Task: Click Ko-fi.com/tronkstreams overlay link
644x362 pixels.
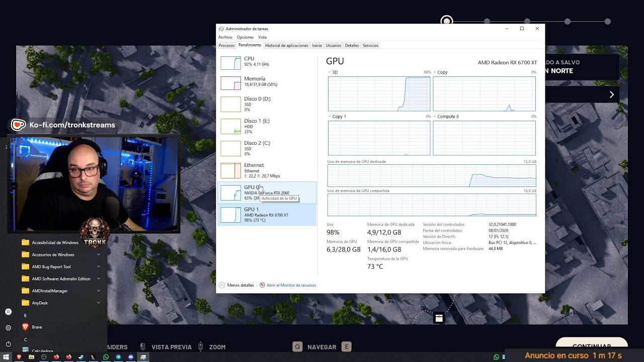Action: 72,125
